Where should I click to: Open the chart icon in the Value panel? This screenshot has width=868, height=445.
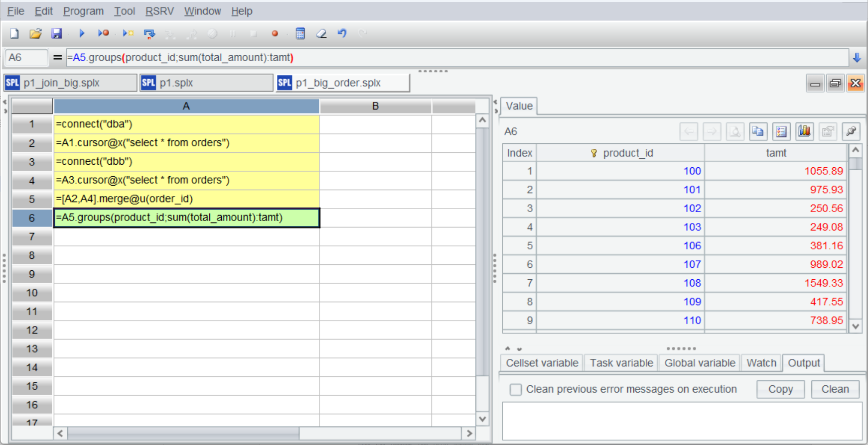pyautogui.click(x=804, y=131)
